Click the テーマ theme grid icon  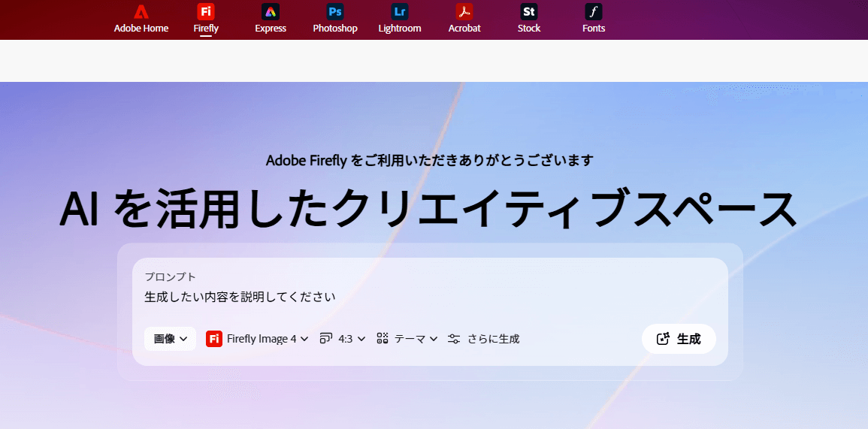pyautogui.click(x=383, y=339)
